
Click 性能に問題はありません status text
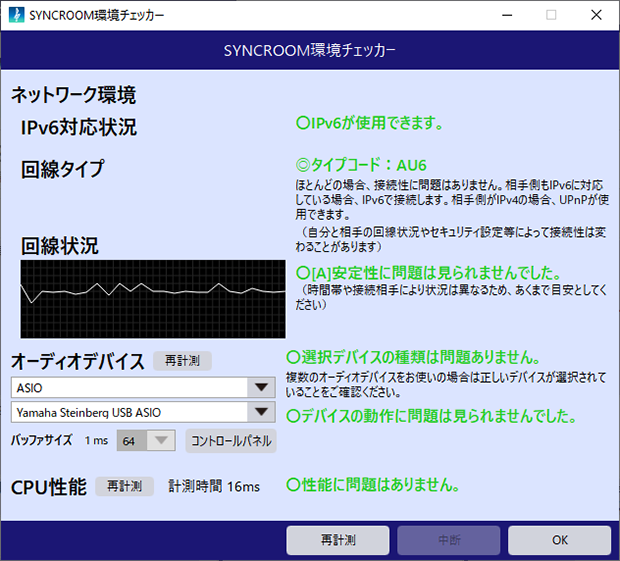point(373,484)
